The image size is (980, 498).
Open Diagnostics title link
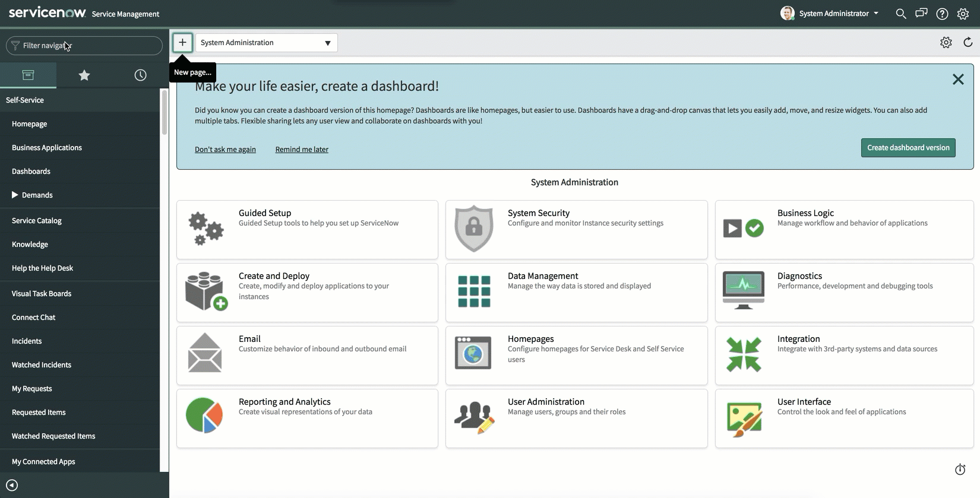coord(799,276)
